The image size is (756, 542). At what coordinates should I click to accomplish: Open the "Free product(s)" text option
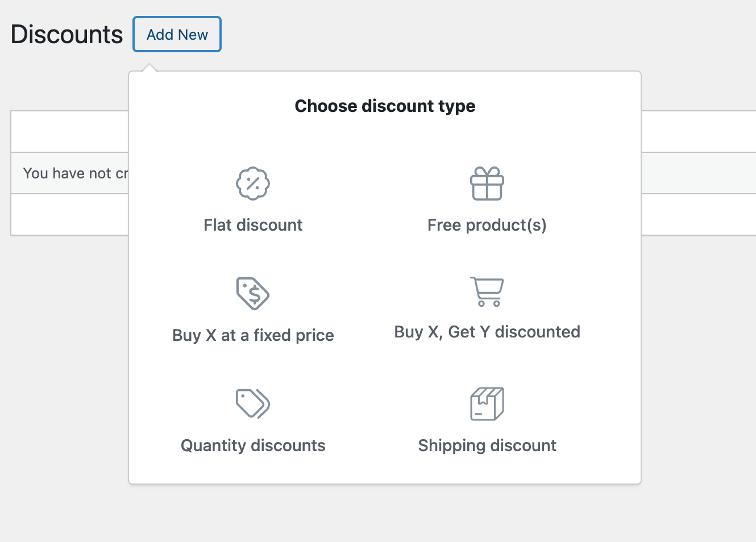487,225
